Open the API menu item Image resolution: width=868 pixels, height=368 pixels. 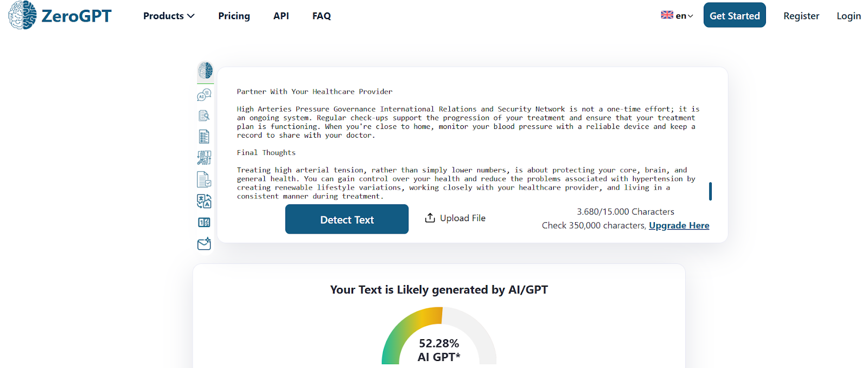(281, 16)
